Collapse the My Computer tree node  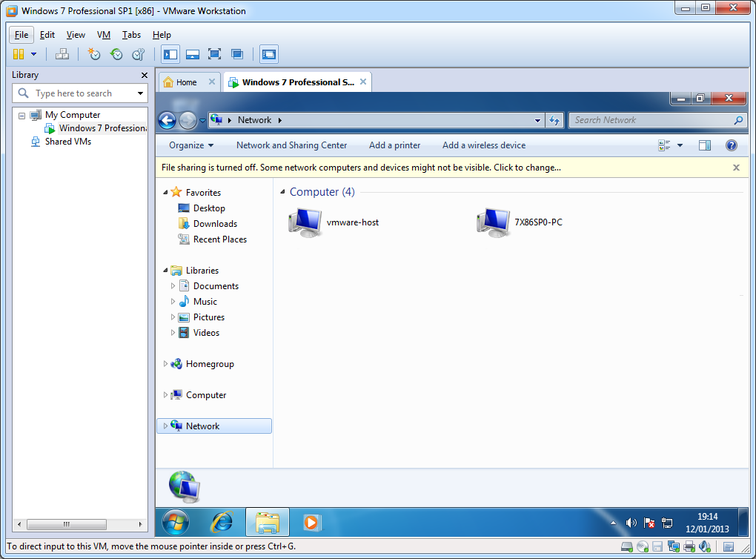coord(21,115)
